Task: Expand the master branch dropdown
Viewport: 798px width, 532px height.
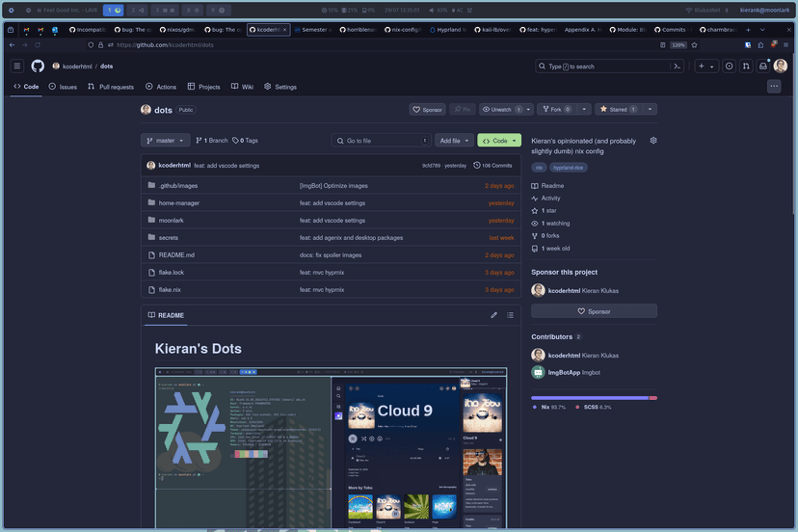Action: [x=165, y=141]
